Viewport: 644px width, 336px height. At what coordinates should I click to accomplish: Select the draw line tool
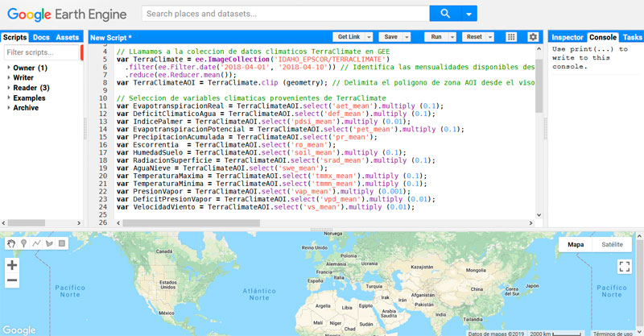coord(36,243)
